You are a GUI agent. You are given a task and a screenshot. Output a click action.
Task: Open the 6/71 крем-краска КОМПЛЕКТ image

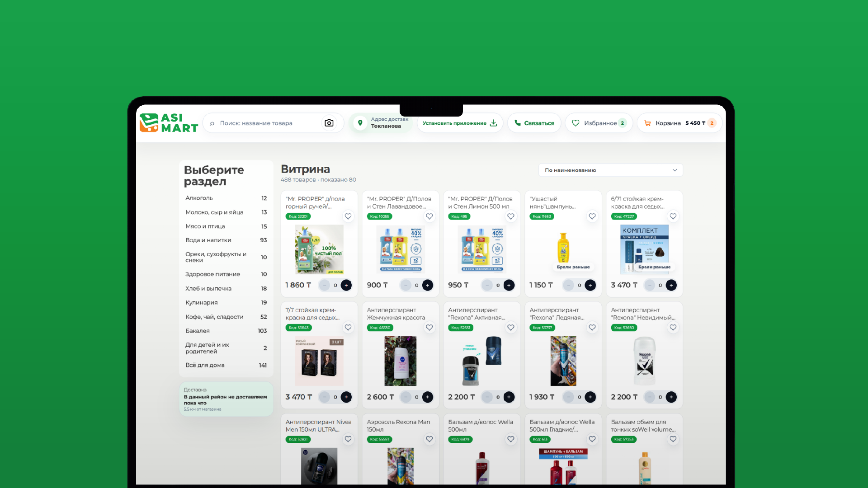coord(644,249)
